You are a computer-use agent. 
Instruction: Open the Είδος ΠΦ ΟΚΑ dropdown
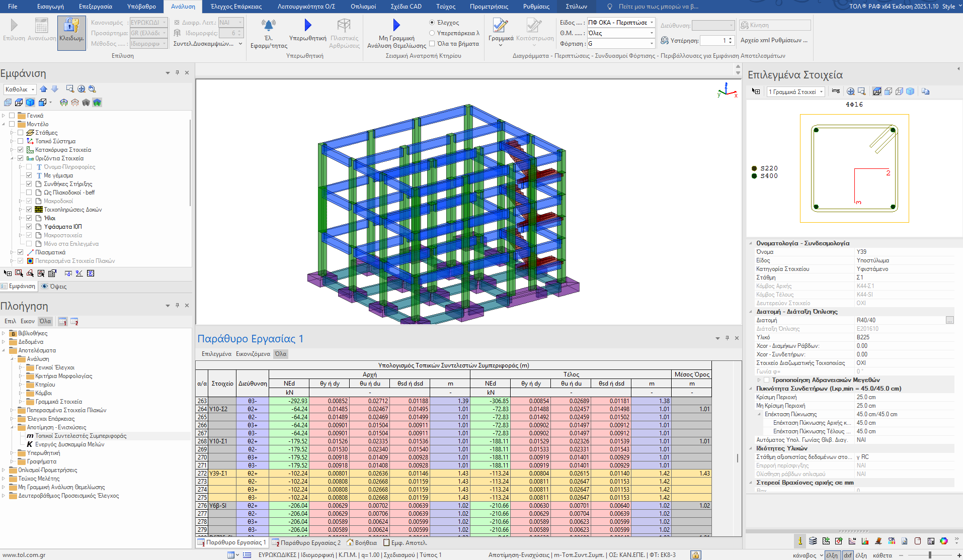[x=652, y=23]
